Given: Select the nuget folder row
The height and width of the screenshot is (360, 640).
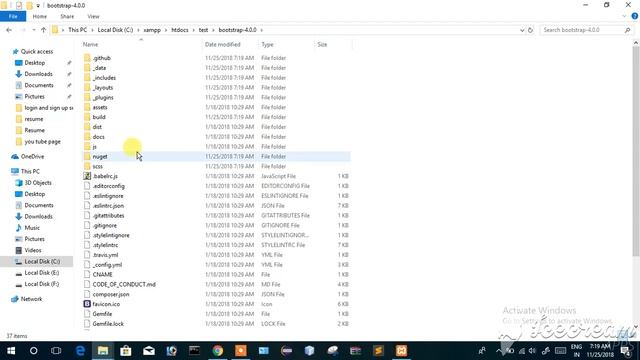Looking at the screenshot, I should coord(216,156).
